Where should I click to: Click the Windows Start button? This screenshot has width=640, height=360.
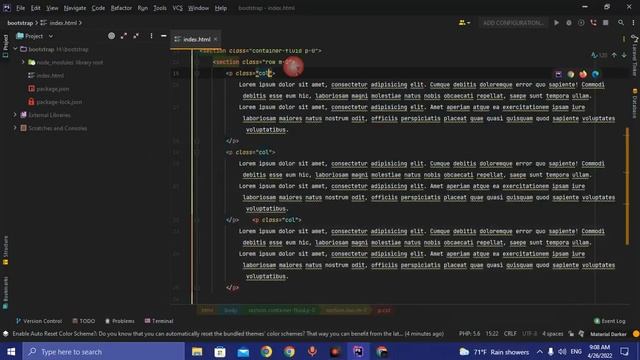click(11, 351)
